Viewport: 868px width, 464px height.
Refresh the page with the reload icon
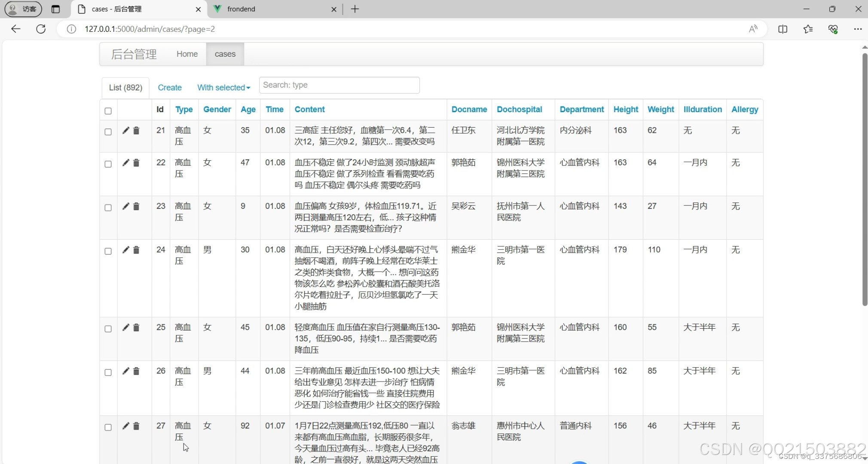point(41,29)
